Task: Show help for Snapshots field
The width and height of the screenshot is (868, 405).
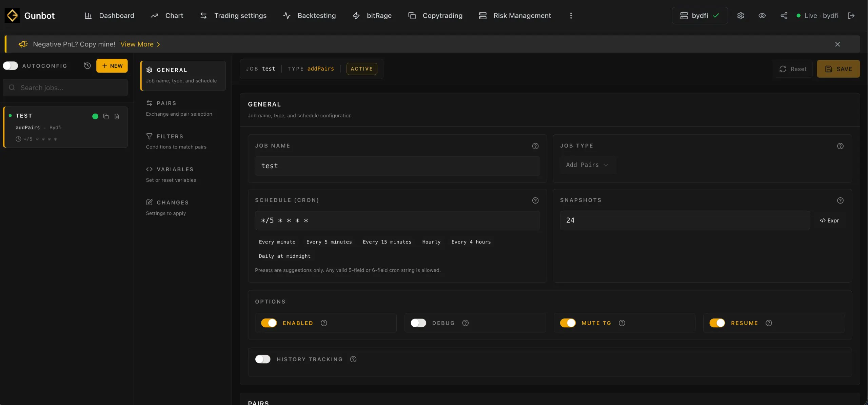Action: (x=840, y=200)
